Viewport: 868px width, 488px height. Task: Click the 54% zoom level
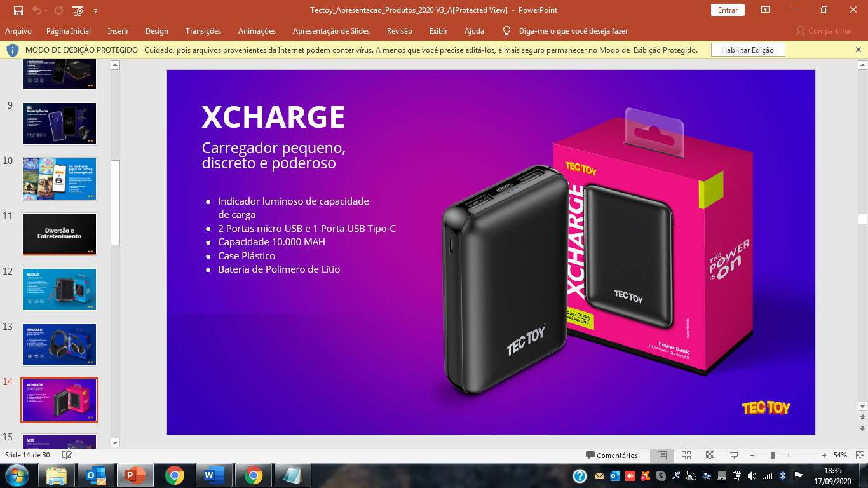click(840, 455)
